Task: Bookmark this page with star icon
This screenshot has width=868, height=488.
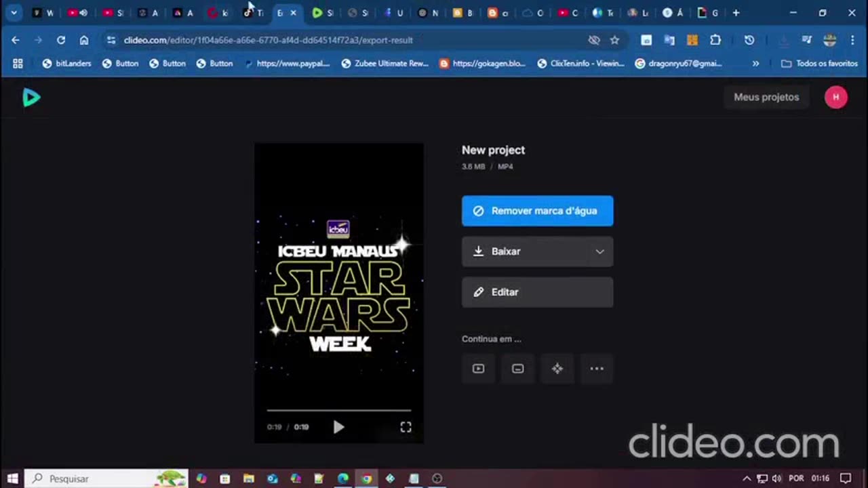Action: 614,40
